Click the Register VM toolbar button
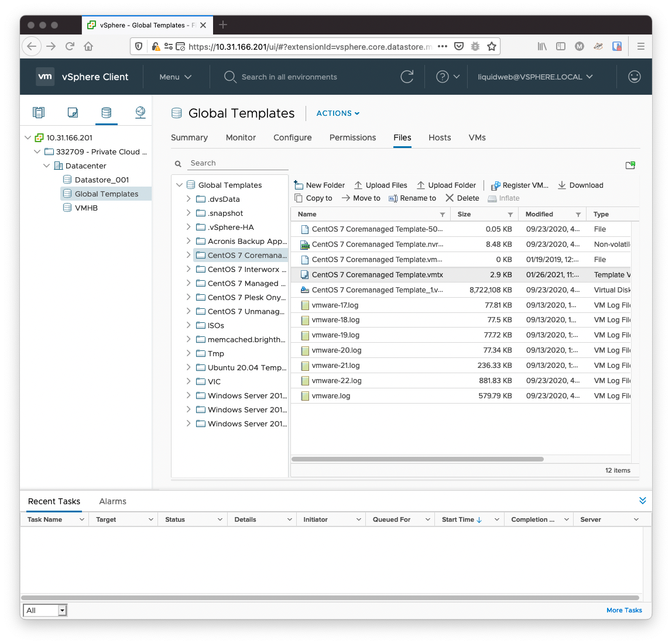The width and height of the screenshot is (672, 644). point(520,185)
